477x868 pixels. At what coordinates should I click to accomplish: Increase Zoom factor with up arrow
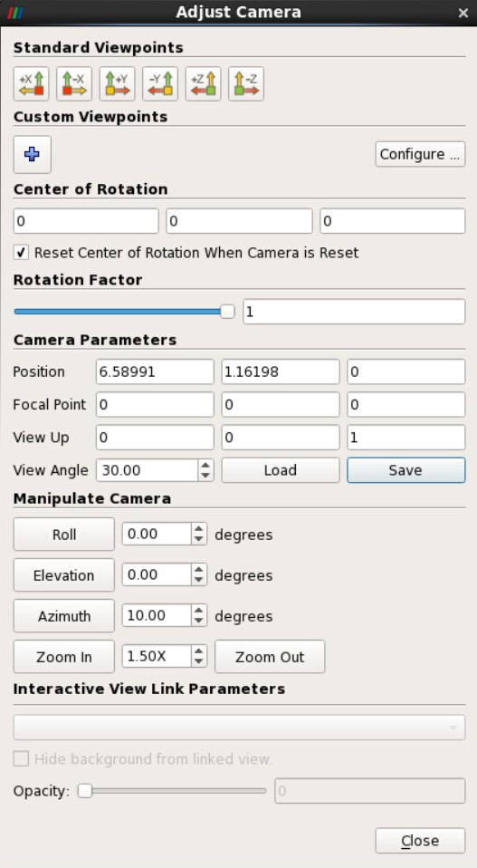pos(199,651)
